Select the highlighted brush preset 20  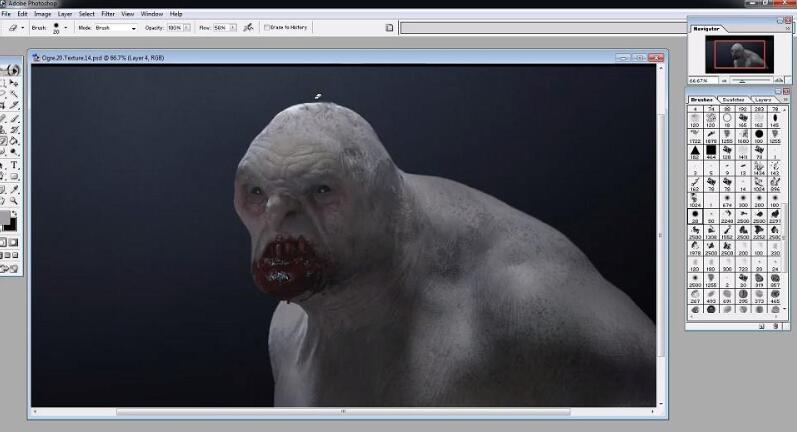tap(695, 217)
